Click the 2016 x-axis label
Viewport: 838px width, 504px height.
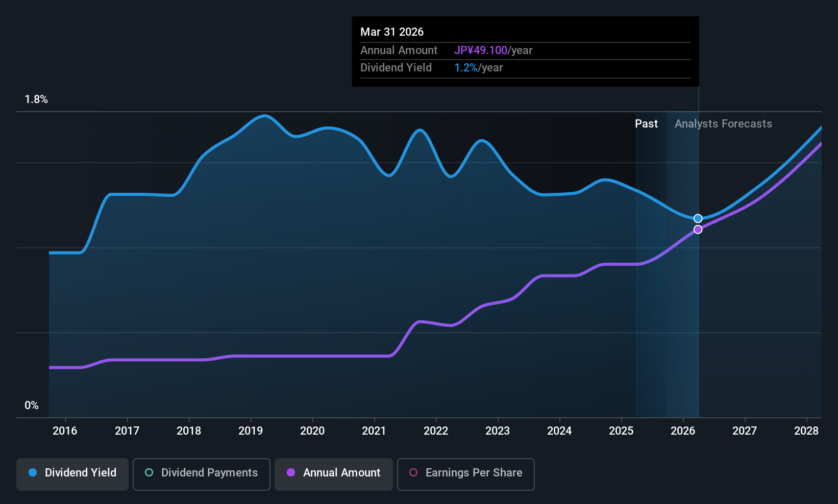coord(65,431)
